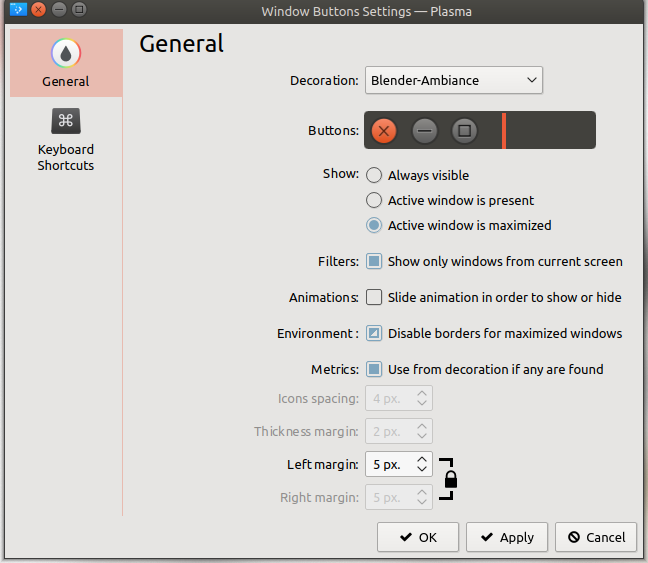Click the Thickness margin value field

[399, 431]
